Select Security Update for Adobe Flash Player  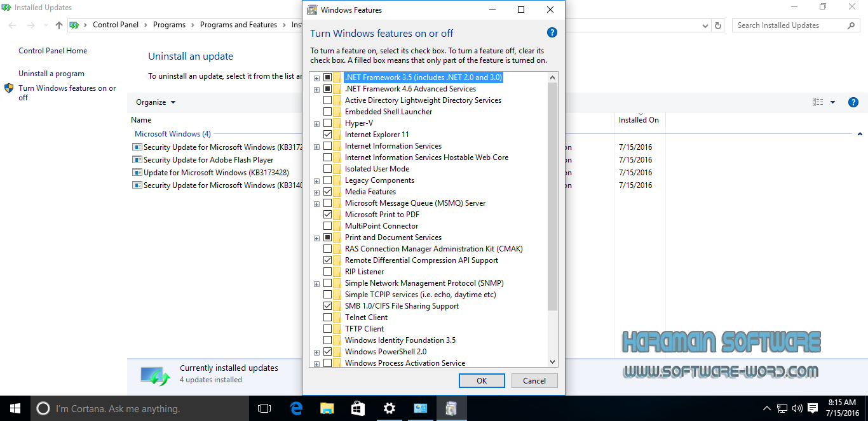click(208, 160)
